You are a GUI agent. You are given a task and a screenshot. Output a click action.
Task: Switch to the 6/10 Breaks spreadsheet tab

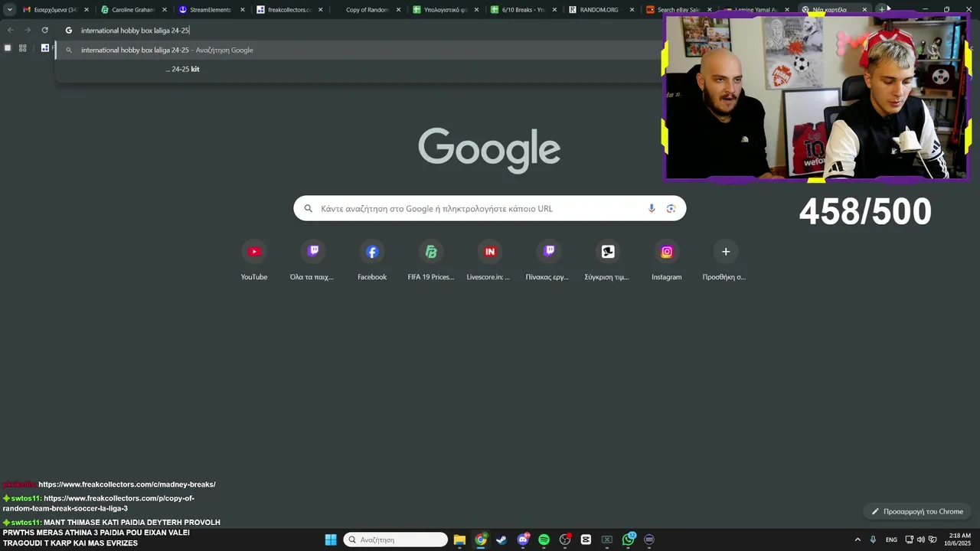[x=522, y=9]
